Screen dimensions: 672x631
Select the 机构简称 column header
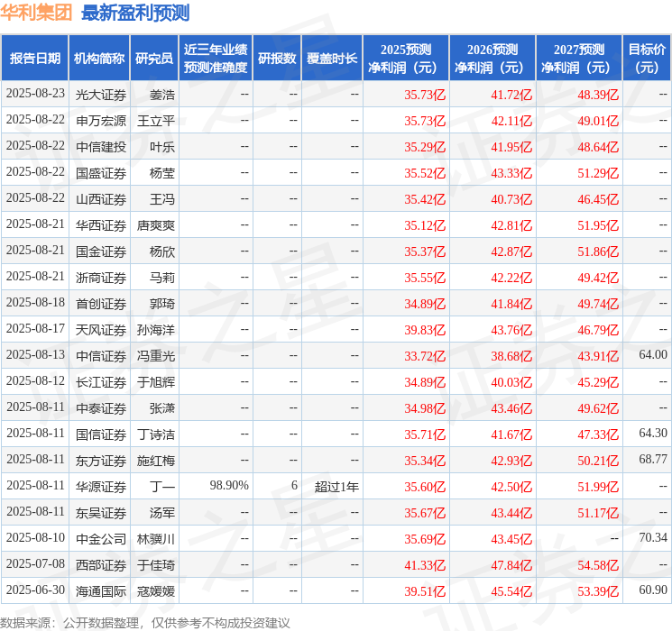coord(99,59)
